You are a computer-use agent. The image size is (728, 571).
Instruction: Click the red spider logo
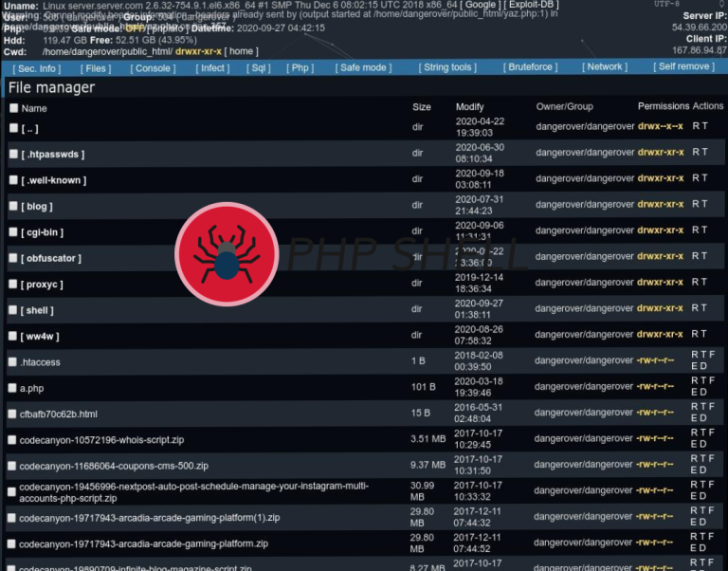pos(227,253)
